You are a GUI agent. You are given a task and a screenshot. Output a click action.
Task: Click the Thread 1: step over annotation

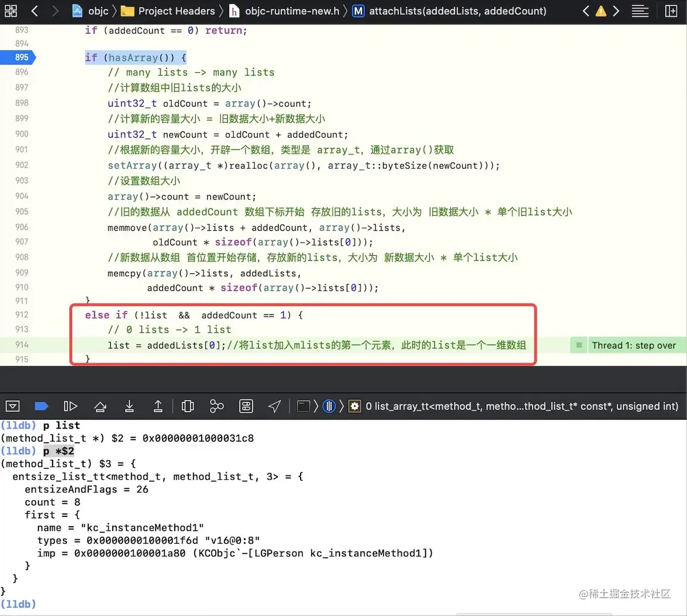634,345
